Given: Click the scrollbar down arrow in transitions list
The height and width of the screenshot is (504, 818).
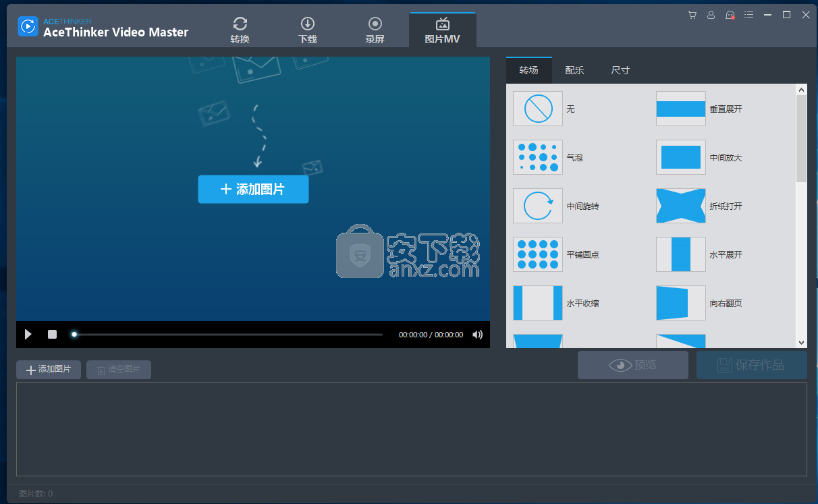Looking at the screenshot, I should coord(802,343).
